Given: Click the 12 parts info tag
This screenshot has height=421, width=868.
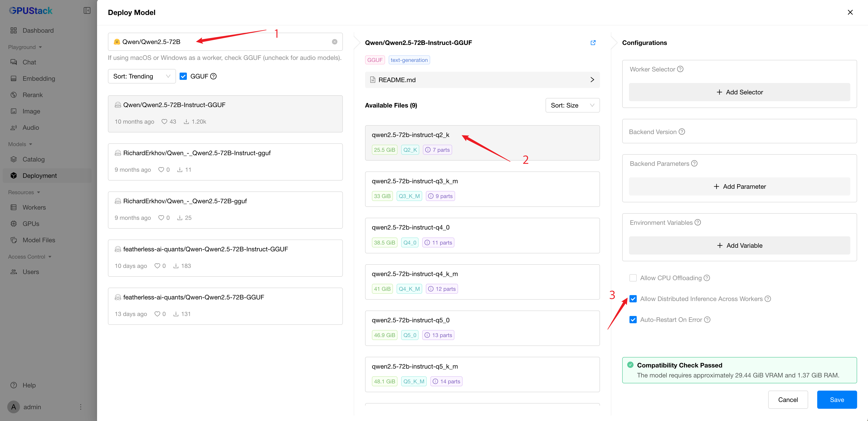Looking at the screenshot, I should [x=442, y=289].
